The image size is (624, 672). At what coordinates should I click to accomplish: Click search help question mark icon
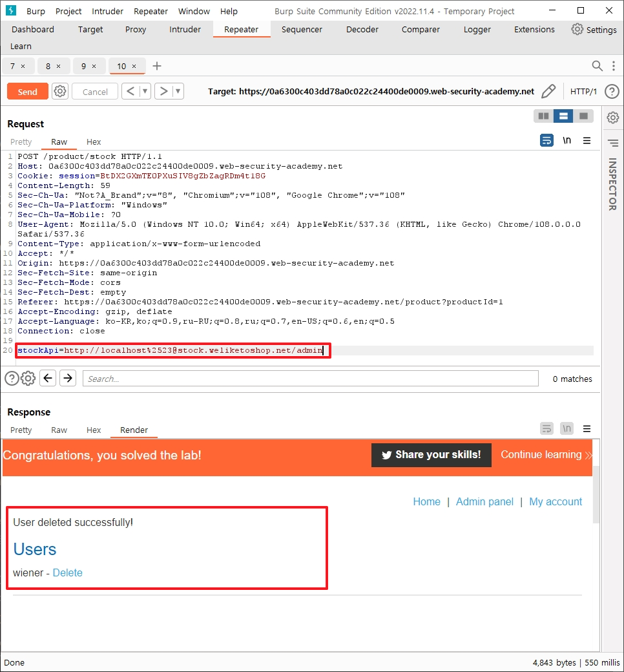[x=12, y=379]
